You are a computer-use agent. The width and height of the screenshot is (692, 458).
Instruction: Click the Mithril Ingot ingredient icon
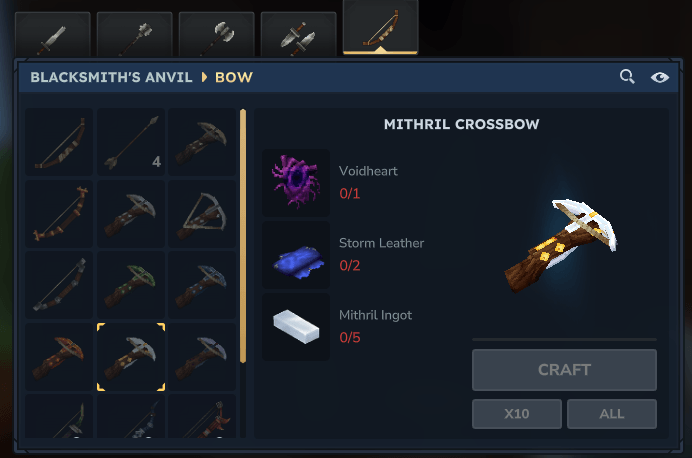(296, 327)
